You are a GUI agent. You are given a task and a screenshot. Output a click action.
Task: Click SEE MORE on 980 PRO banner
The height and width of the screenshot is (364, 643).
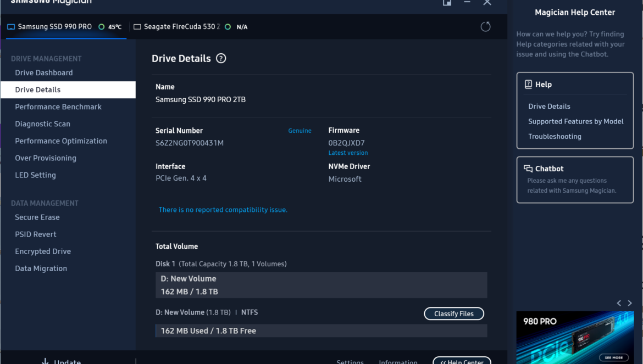coord(614,357)
